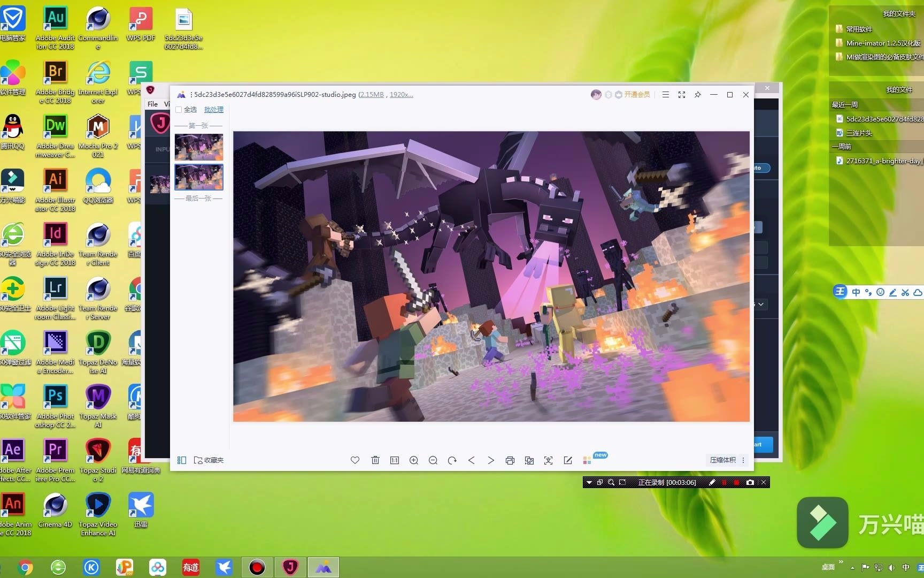Click the taskbar volume speaker icon
The image size is (924, 578).
pos(891,567)
